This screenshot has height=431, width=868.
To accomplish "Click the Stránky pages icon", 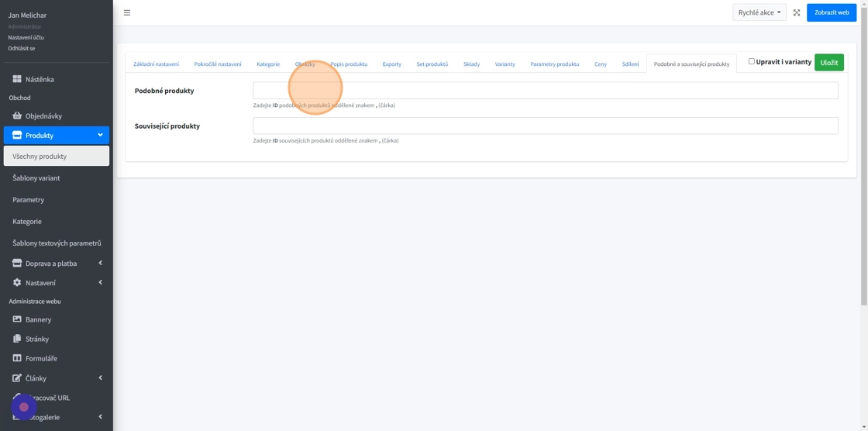I will [17, 339].
